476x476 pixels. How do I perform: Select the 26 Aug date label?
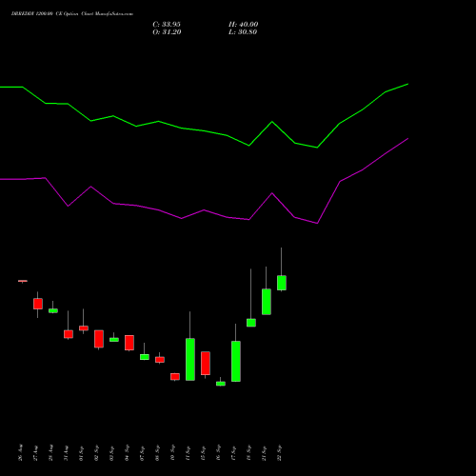click(21, 452)
